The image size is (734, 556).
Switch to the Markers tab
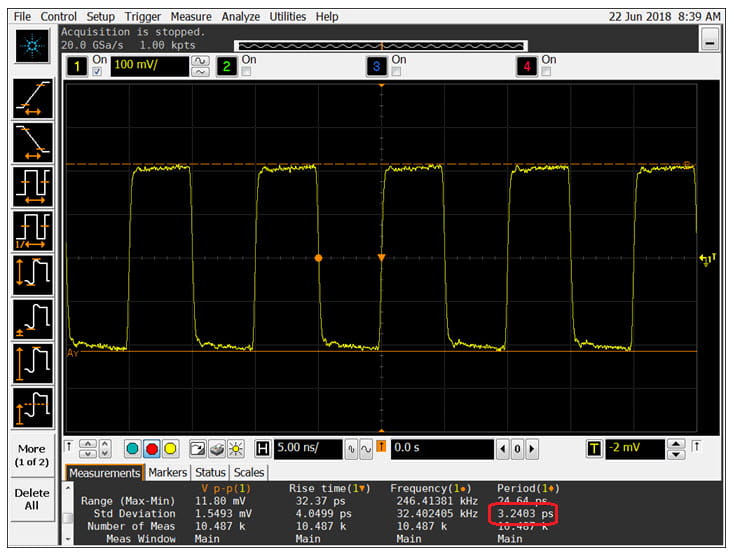coord(168,473)
